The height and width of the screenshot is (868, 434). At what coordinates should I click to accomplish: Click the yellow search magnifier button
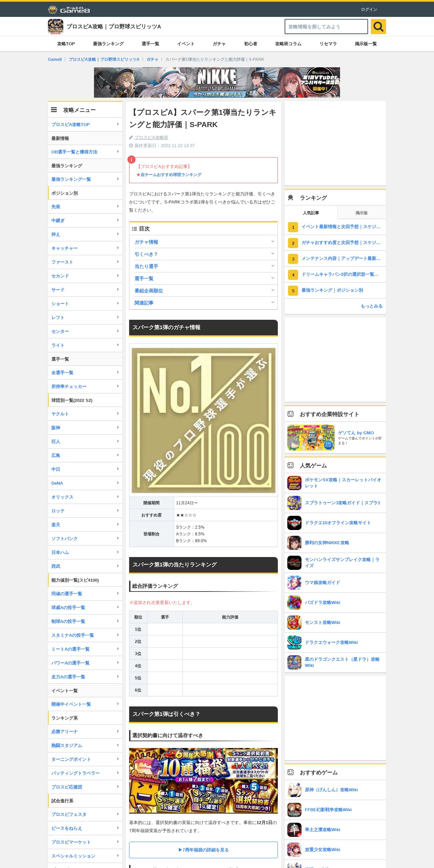(x=378, y=26)
